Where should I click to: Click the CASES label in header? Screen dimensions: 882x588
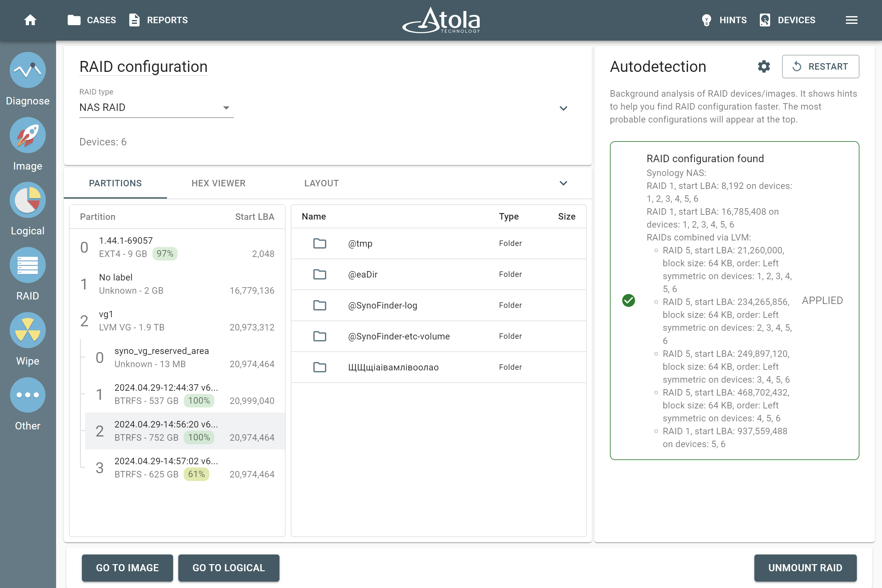(x=101, y=20)
